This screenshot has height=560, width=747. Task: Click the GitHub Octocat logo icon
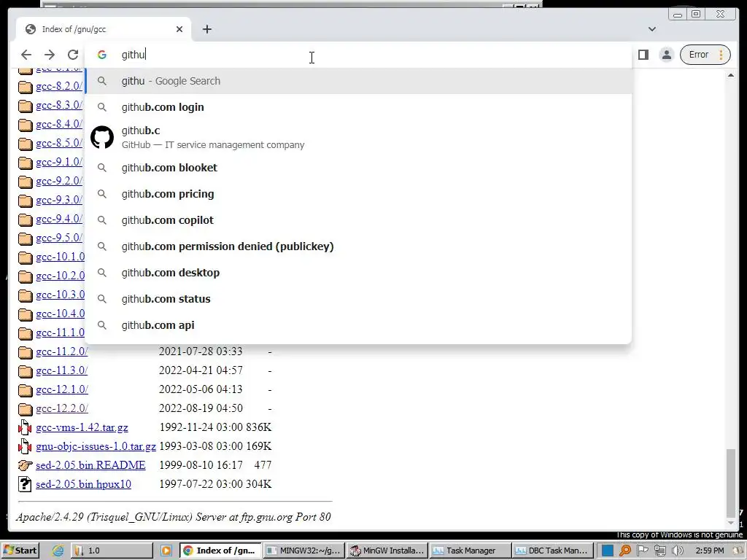point(102,137)
